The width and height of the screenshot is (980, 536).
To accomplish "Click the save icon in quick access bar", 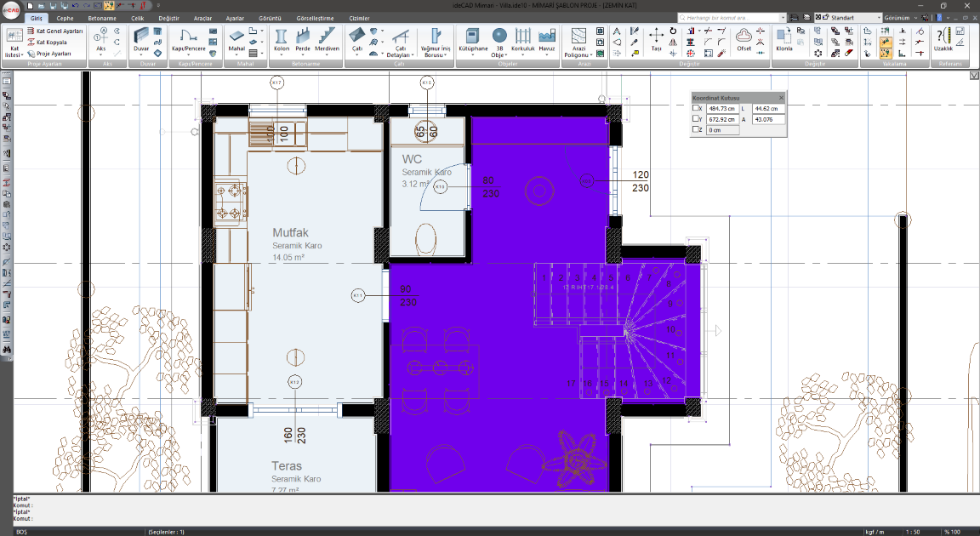I will [x=53, y=6].
